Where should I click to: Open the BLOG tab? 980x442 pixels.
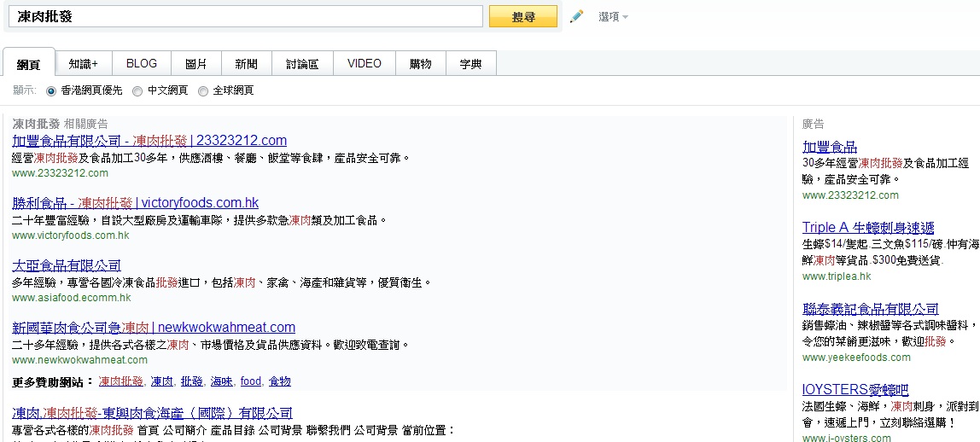[141, 64]
